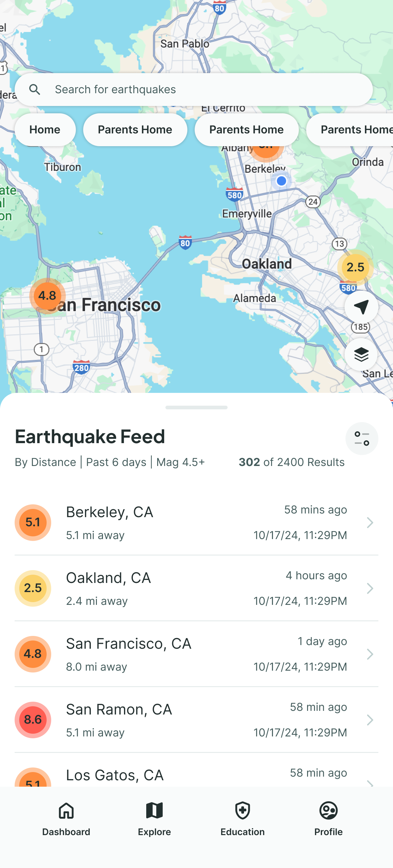Tap the blue current location dot
Screen dimensions: 393x868
281,181
